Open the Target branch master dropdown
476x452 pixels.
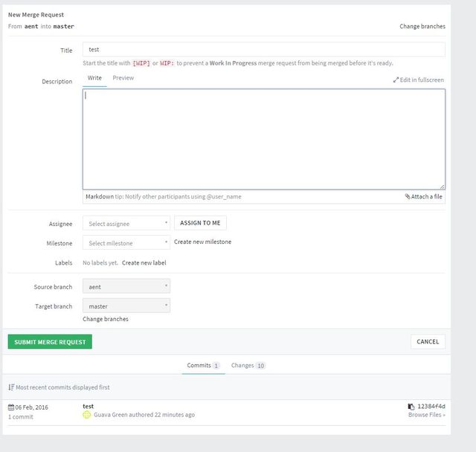click(x=126, y=306)
